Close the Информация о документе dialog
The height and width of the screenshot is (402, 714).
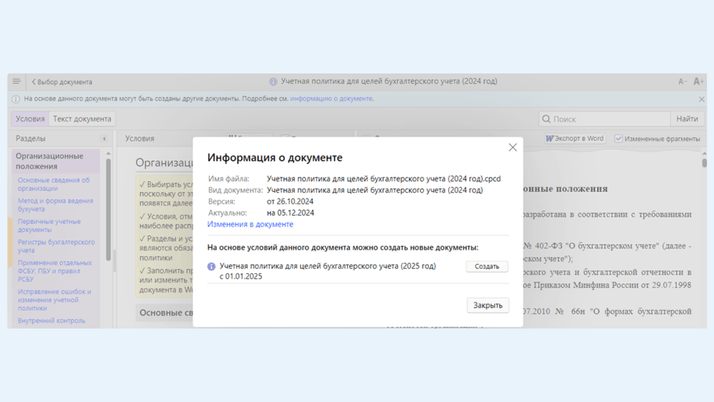(512, 148)
